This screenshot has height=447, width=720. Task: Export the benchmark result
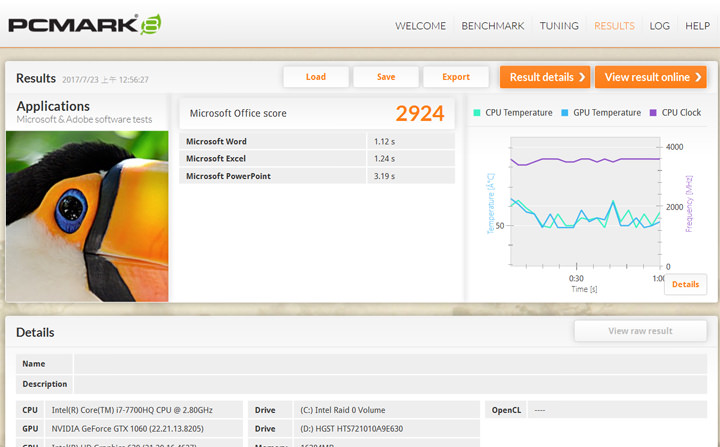pos(455,77)
